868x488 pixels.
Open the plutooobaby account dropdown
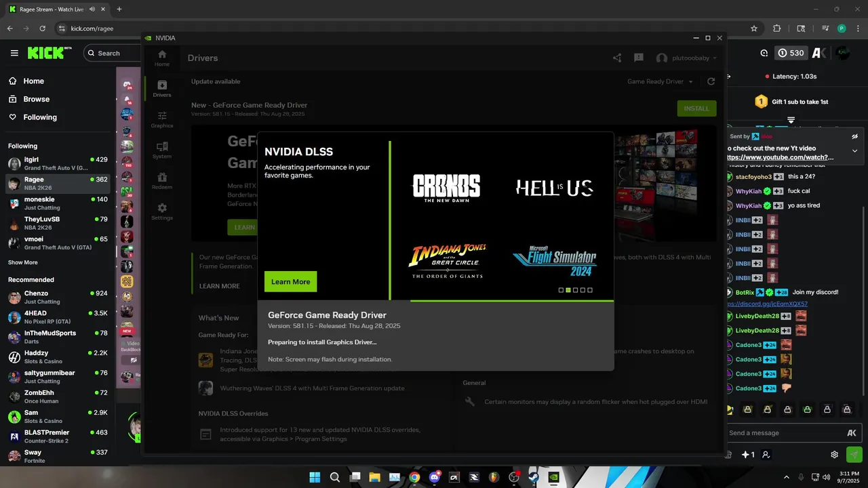pyautogui.click(x=686, y=58)
